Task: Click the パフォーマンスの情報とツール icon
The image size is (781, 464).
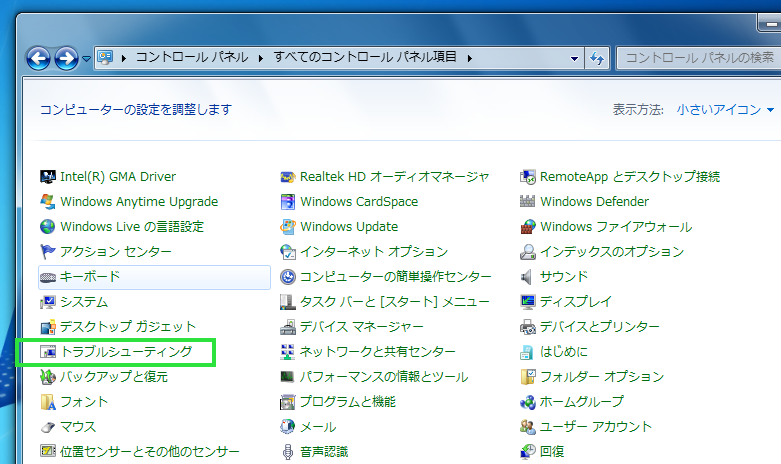Action: (288, 376)
